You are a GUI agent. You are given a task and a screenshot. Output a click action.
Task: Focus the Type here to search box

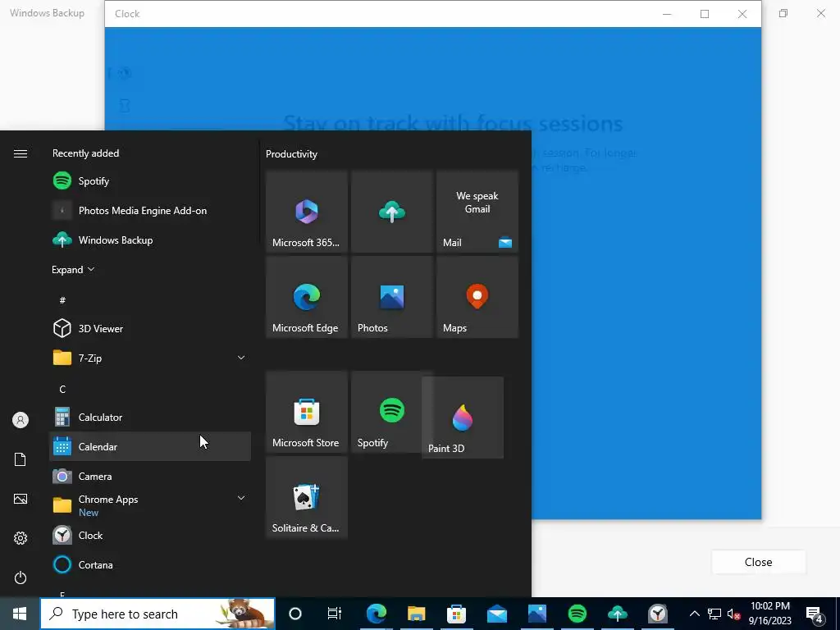[157, 614]
